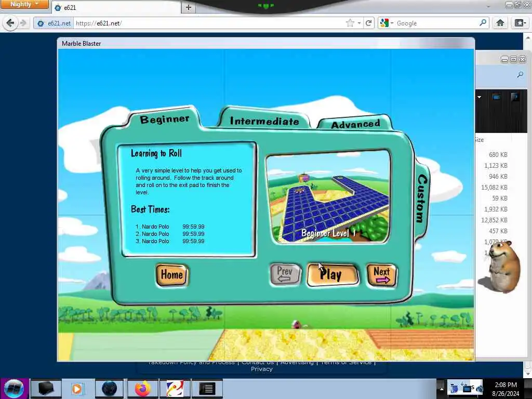Click the page scrollbar up arrow
Image resolution: width=532 pixels, height=399 pixels.
point(528,37)
